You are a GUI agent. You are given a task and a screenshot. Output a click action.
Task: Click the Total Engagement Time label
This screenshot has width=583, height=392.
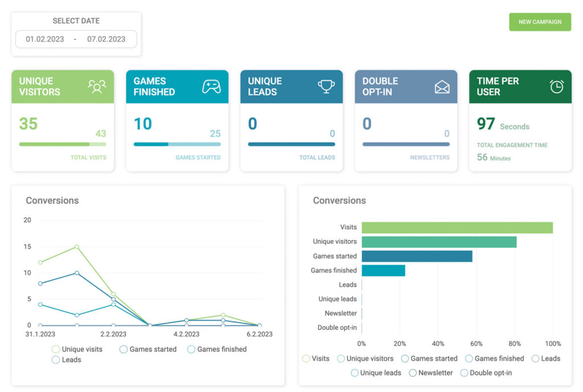[x=512, y=145]
